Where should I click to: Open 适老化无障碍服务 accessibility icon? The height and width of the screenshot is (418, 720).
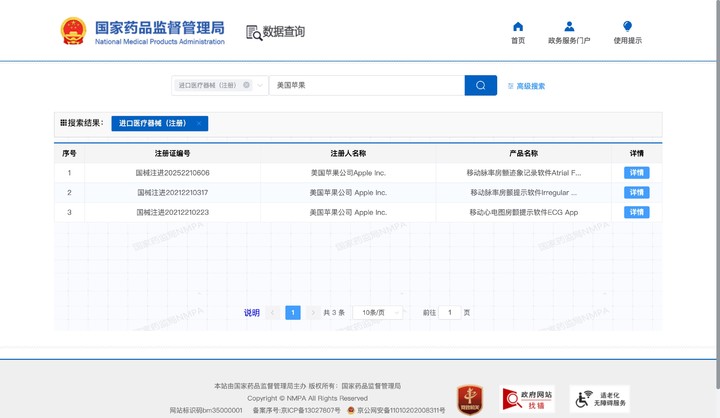click(x=599, y=399)
